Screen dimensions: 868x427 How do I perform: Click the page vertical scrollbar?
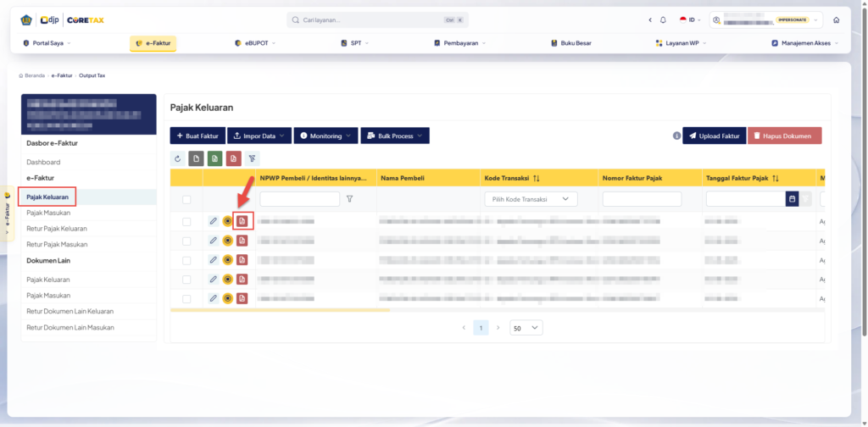click(x=865, y=171)
